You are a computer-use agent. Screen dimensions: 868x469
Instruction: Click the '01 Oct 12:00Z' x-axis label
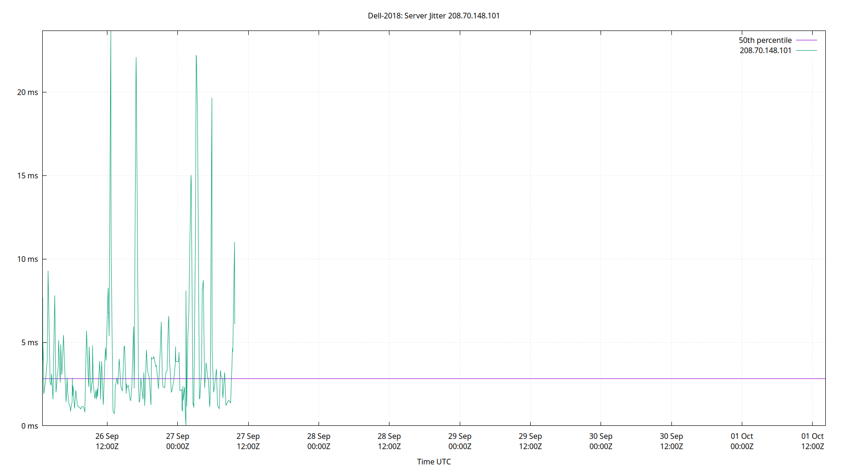pos(813,441)
